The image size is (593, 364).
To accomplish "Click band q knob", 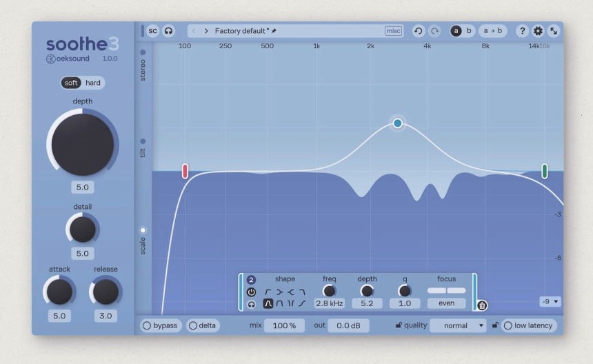I will pyautogui.click(x=405, y=291).
